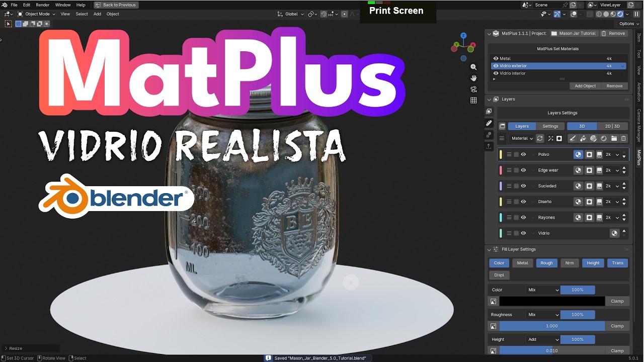Hide the Vidrio interior material eye
The width and height of the screenshot is (644, 362).
click(x=496, y=73)
